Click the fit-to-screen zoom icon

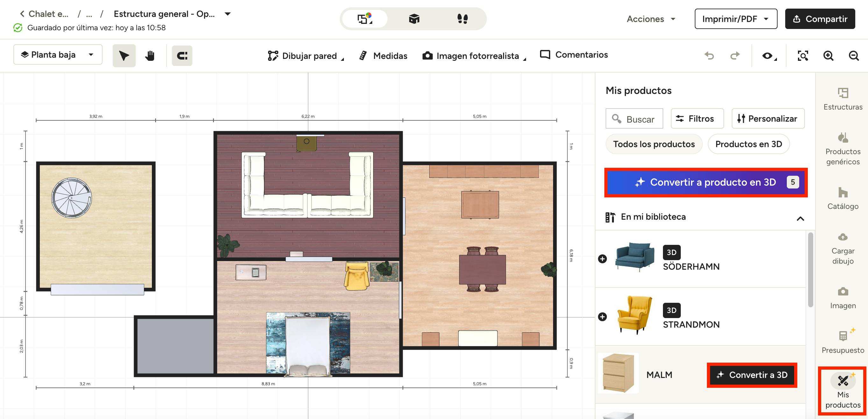(803, 56)
